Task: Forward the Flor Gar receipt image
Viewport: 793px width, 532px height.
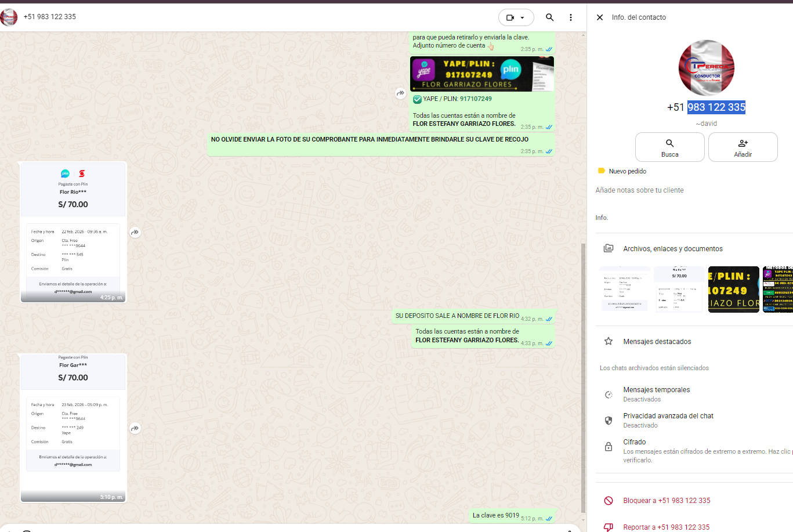Action: pyautogui.click(x=135, y=429)
